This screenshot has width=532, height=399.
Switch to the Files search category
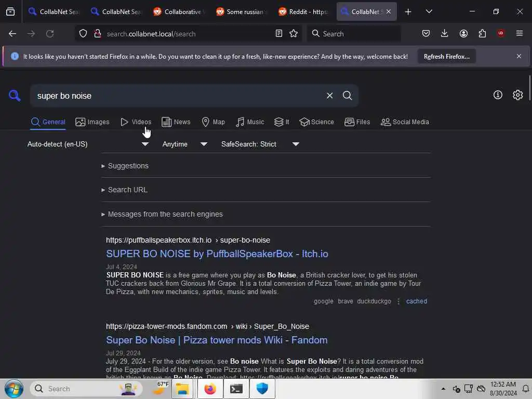[x=357, y=122]
